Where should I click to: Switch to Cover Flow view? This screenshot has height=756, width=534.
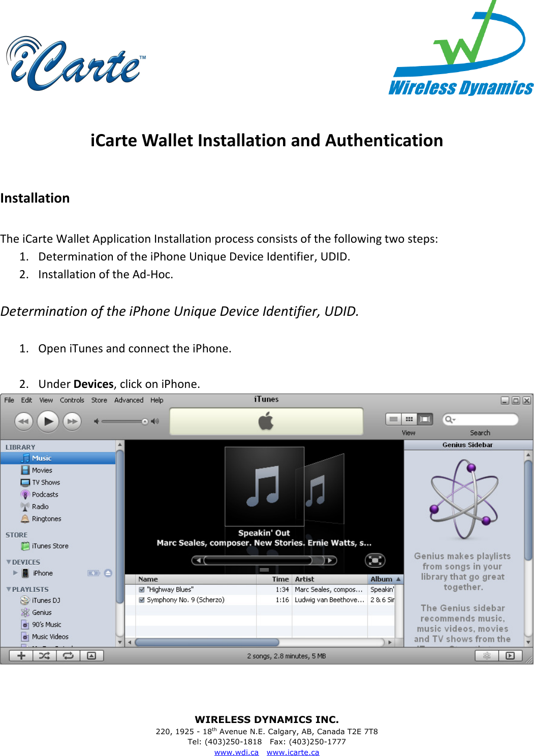click(425, 419)
